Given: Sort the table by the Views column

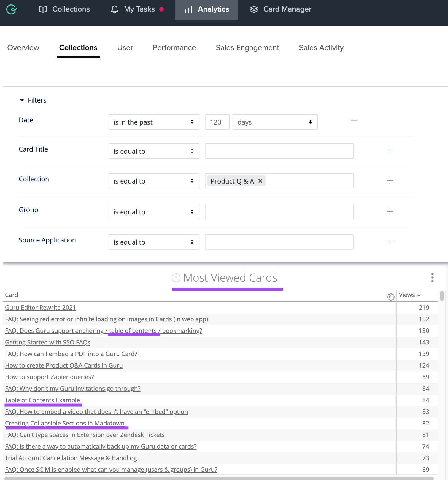Looking at the screenshot, I should pos(410,295).
